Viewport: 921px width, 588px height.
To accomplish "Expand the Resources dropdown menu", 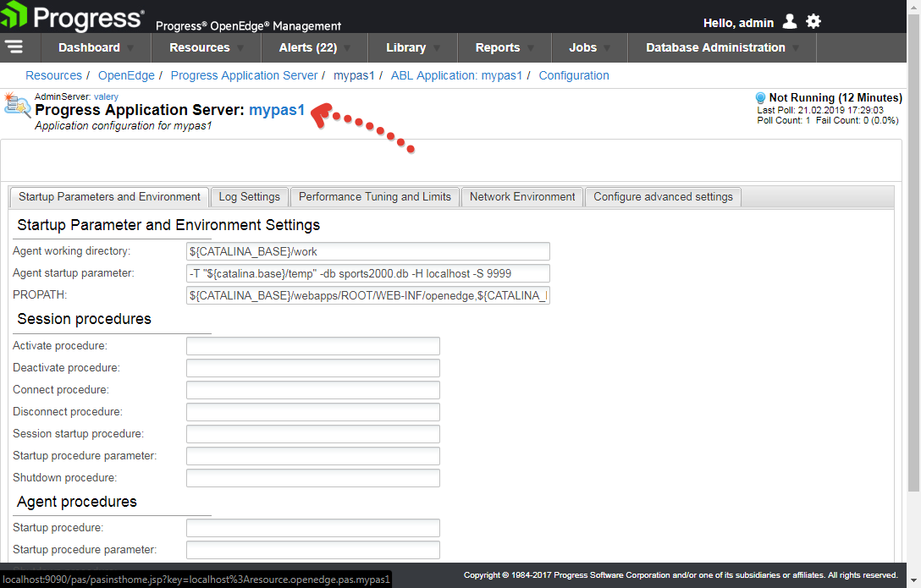I will 206,47.
